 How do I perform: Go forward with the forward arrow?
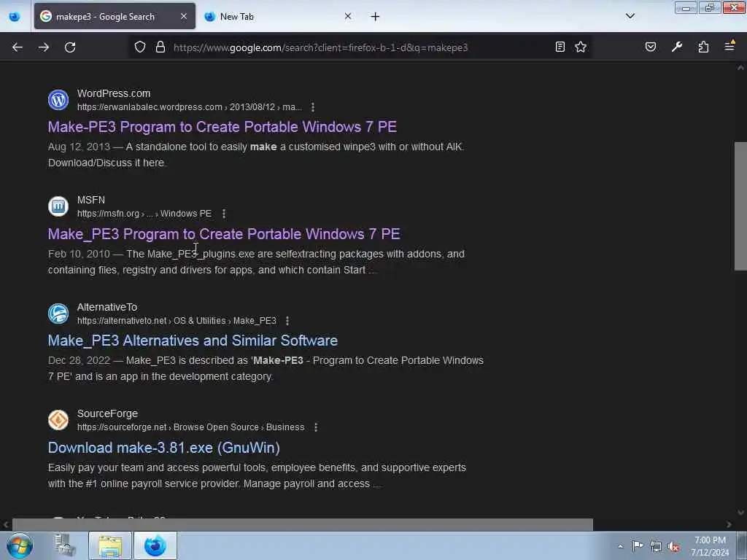click(x=44, y=47)
